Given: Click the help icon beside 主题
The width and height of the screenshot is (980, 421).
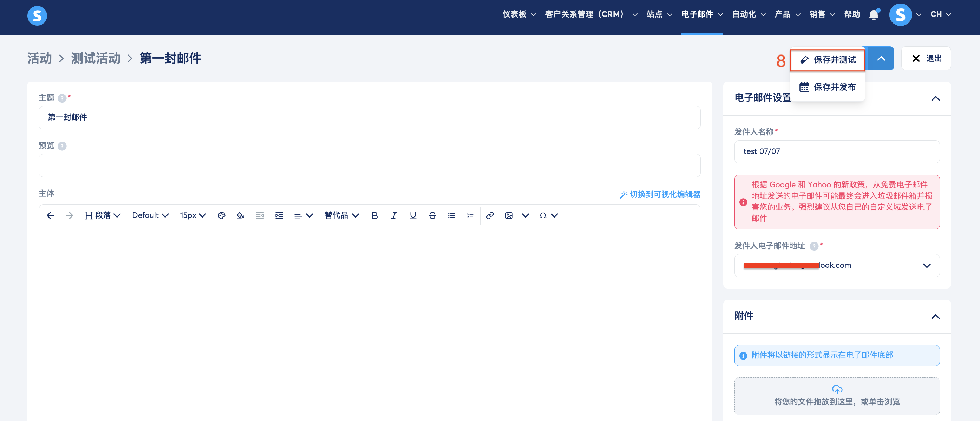Looking at the screenshot, I should coord(62,98).
